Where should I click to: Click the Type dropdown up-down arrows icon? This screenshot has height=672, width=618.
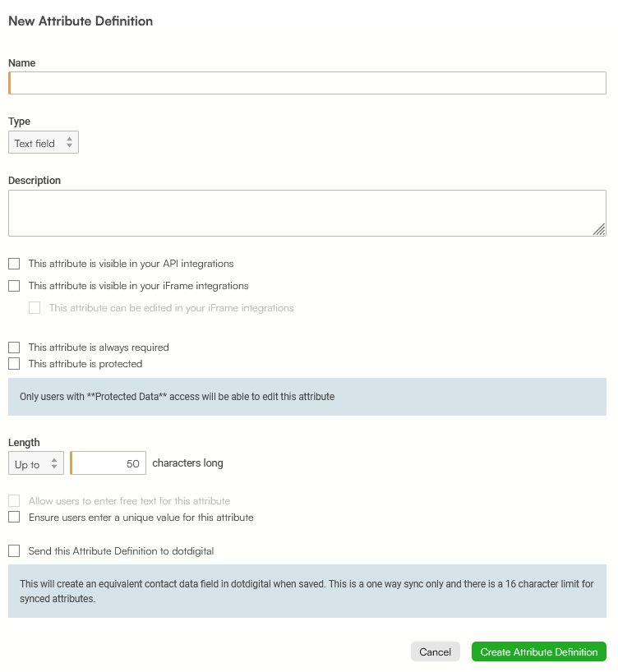(70, 142)
